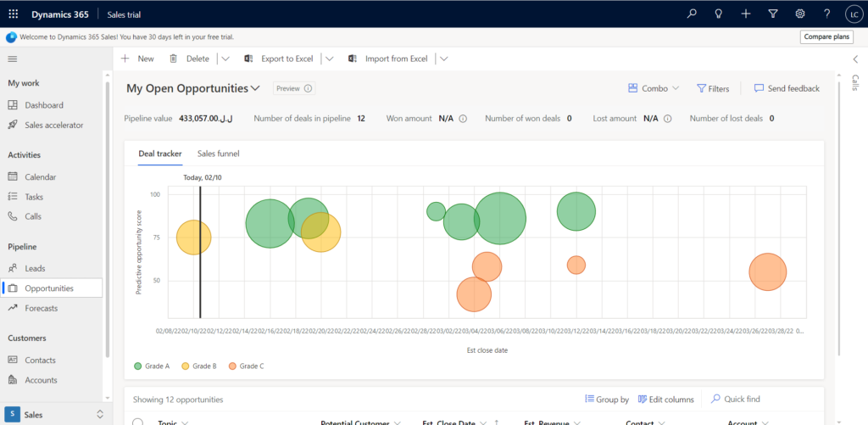
Task: Click the Compare plans button
Action: (x=827, y=37)
